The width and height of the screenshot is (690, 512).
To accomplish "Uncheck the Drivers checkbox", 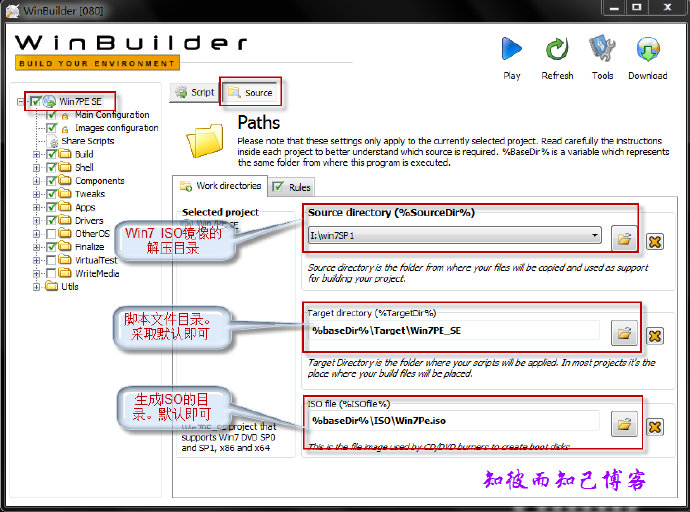I will 51,220.
